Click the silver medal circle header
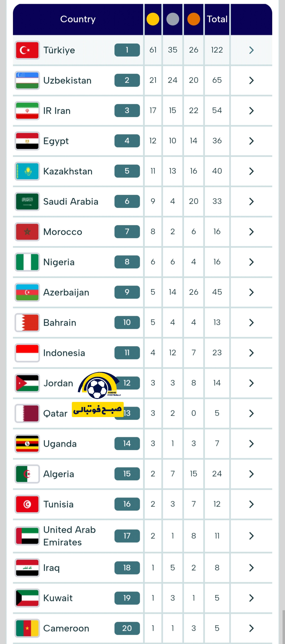The width and height of the screenshot is (285, 644). [173, 19]
